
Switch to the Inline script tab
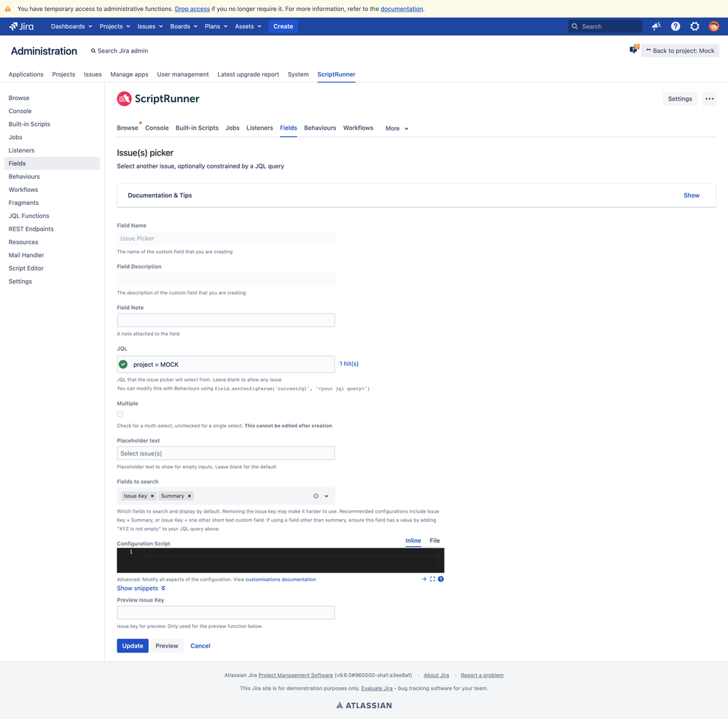pyautogui.click(x=413, y=540)
